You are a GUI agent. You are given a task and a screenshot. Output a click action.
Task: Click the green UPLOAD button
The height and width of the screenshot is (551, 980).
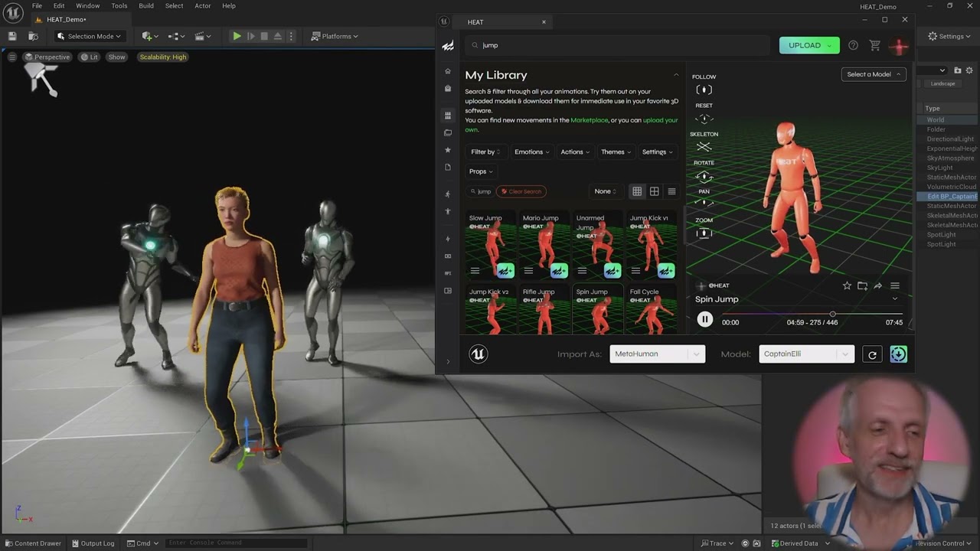click(808, 45)
